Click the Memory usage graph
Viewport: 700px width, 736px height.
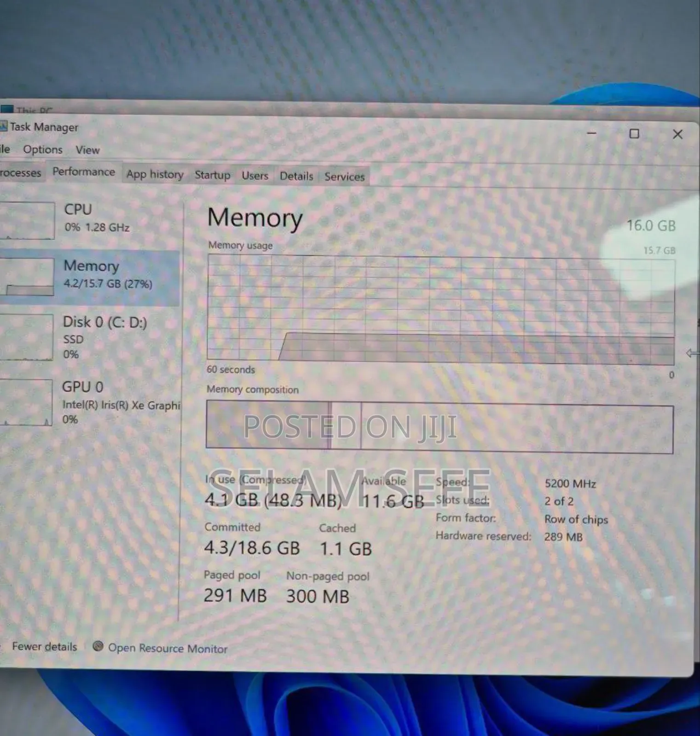(x=440, y=307)
